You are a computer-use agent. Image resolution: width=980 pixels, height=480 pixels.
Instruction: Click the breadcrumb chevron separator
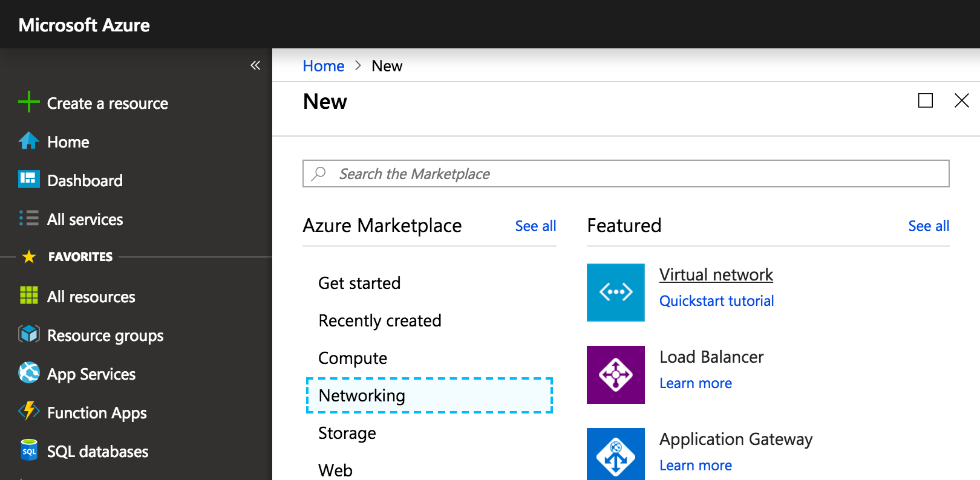click(358, 65)
